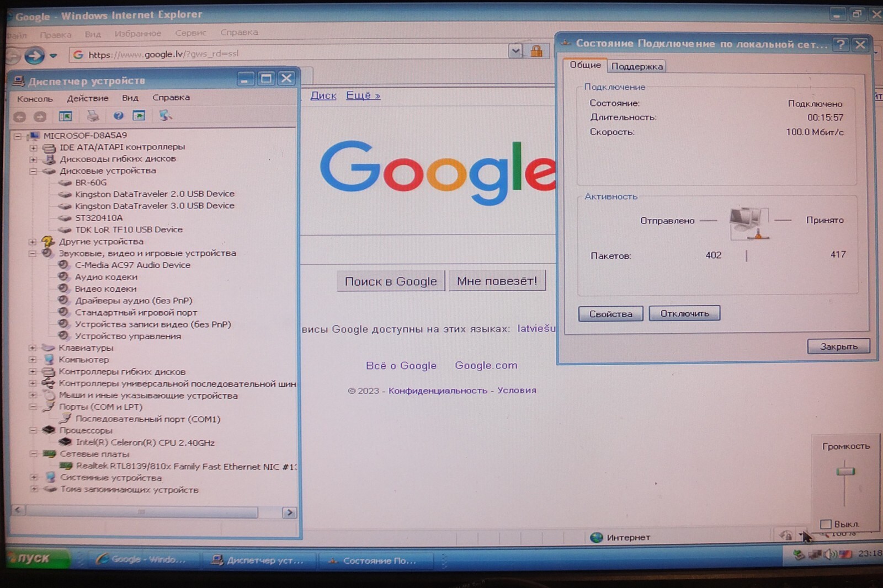The height and width of the screenshot is (588, 883).
Task: Click the IE address bar field
Action: click(289, 54)
